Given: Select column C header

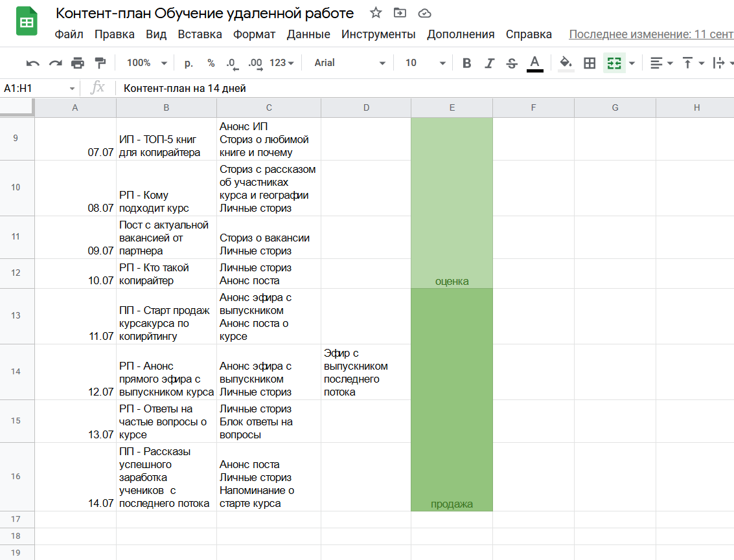Looking at the screenshot, I should (269, 107).
